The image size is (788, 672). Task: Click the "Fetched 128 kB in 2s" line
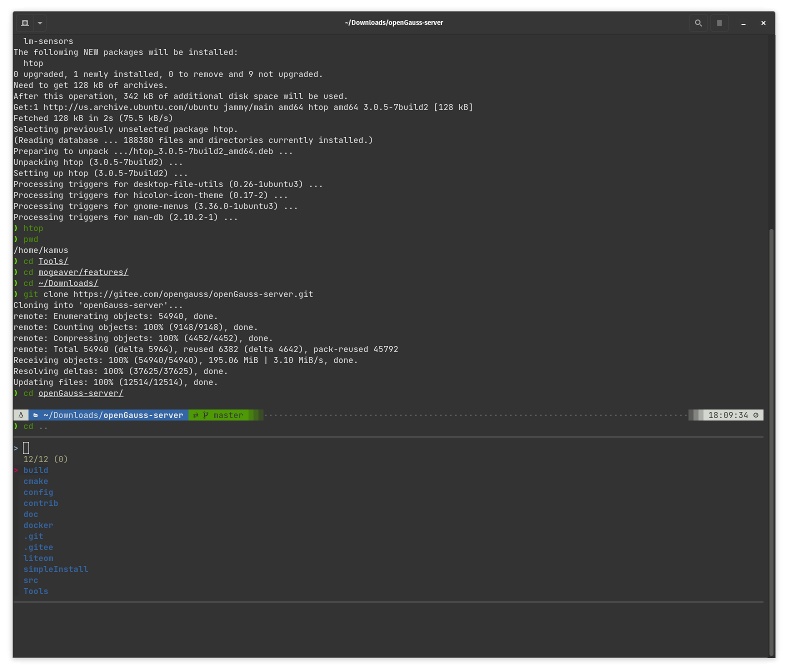93,118
